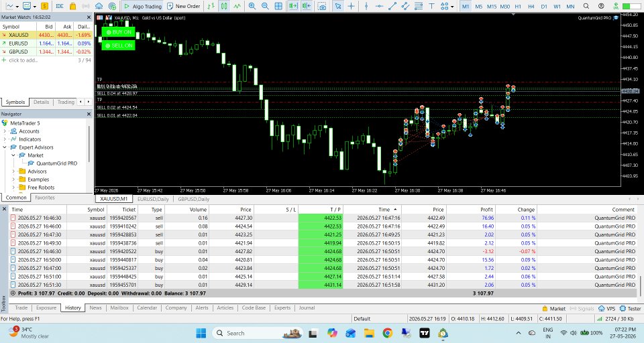Open the chart template dropdown arrow
The height and width of the screenshot is (343, 644).
pos(34,6)
